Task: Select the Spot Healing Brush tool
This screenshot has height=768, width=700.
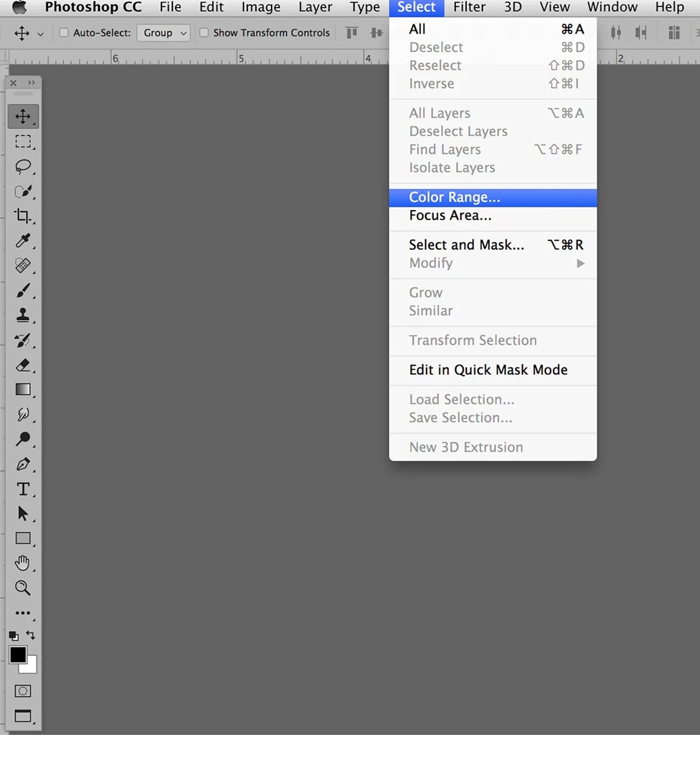Action: (23, 265)
